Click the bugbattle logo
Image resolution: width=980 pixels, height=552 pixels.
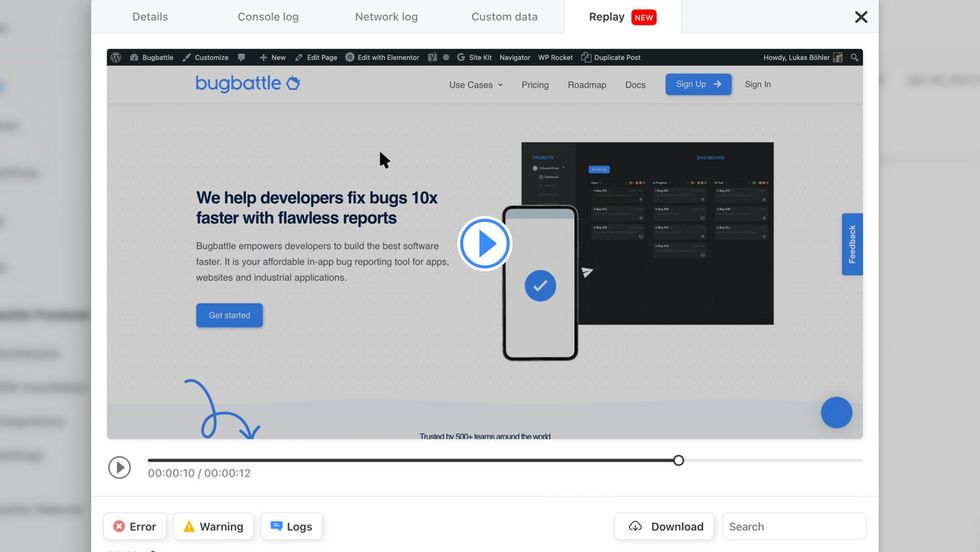247,84
